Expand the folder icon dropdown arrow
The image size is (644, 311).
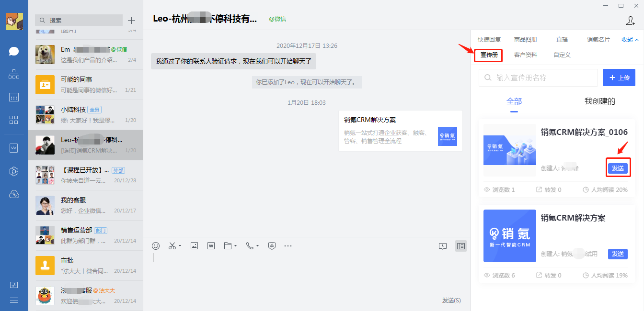[236, 246]
